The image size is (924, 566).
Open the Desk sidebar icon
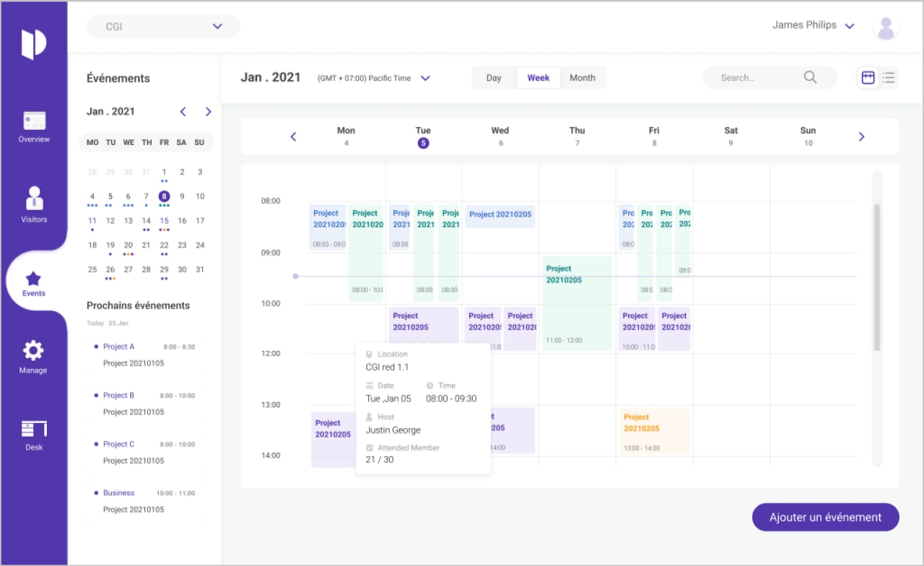pyautogui.click(x=34, y=429)
